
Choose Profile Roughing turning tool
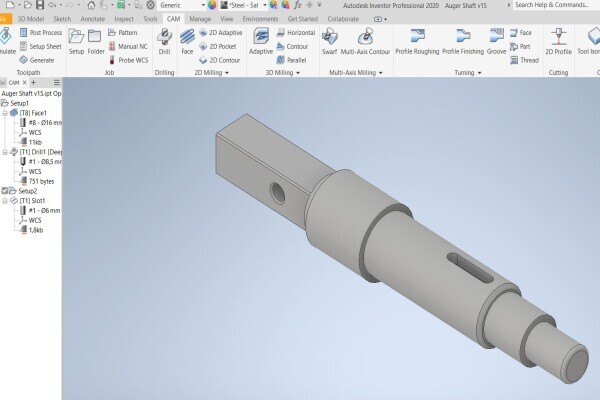(417, 42)
